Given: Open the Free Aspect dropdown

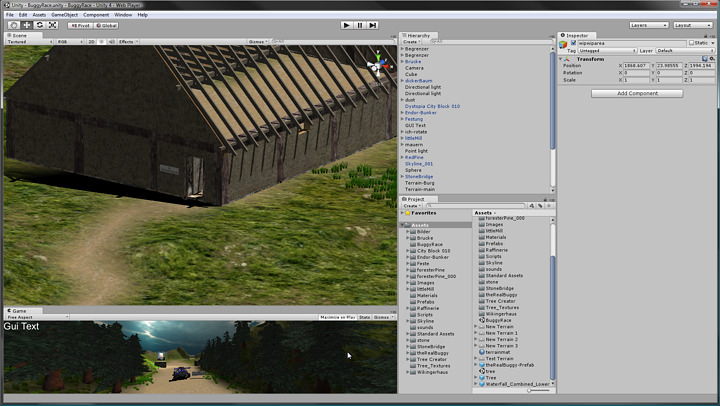Looking at the screenshot, I should (37, 317).
